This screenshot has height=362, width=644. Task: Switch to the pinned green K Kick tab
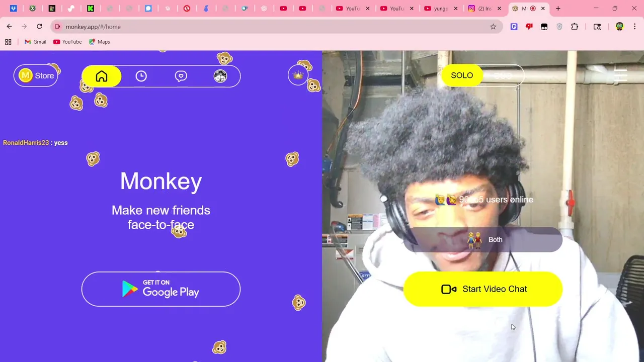91,9
